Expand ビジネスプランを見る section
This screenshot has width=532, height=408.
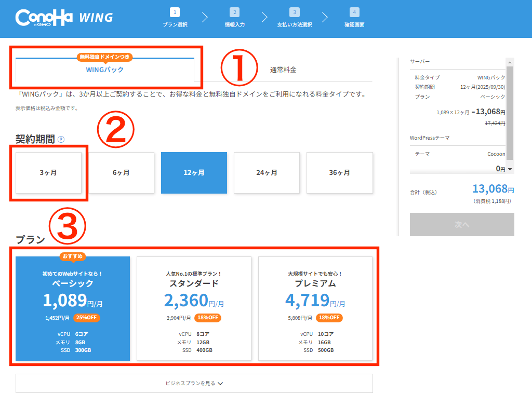click(194, 383)
